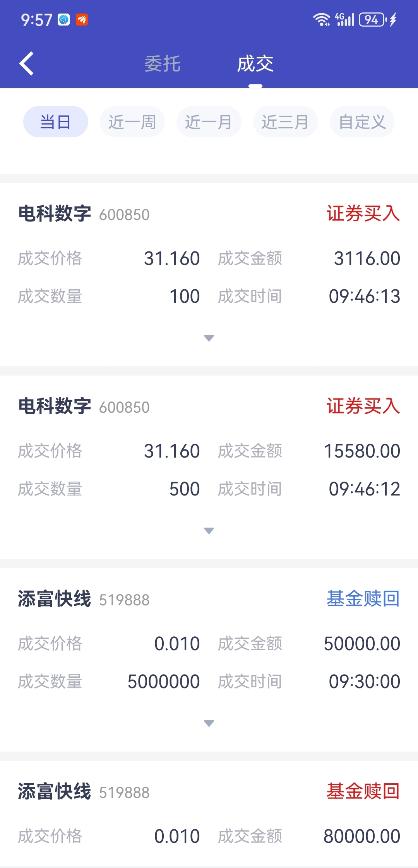Expand the 09:30:00 添富快线 redemption details
The image size is (418, 868).
pyautogui.click(x=209, y=723)
